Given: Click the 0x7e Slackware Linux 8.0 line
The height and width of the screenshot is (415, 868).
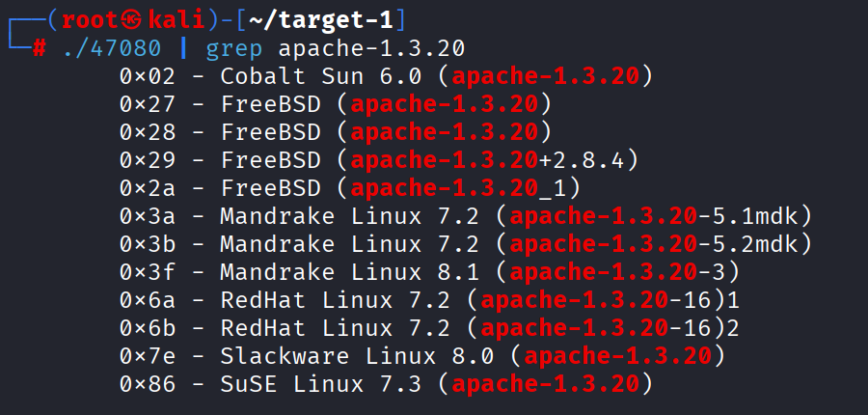Looking at the screenshot, I should [421, 356].
